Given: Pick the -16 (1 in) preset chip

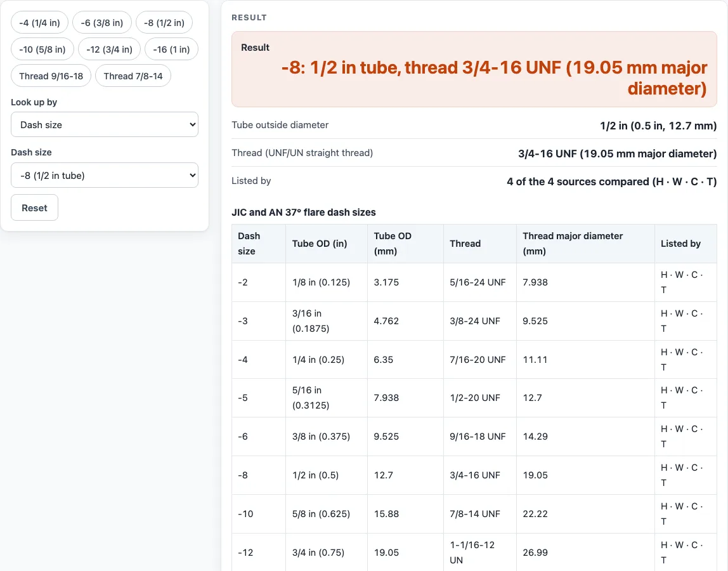Looking at the screenshot, I should point(171,49).
